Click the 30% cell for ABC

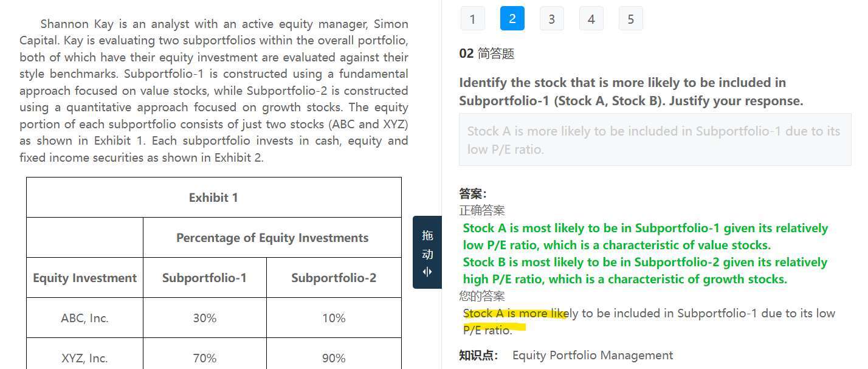[204, 318]
